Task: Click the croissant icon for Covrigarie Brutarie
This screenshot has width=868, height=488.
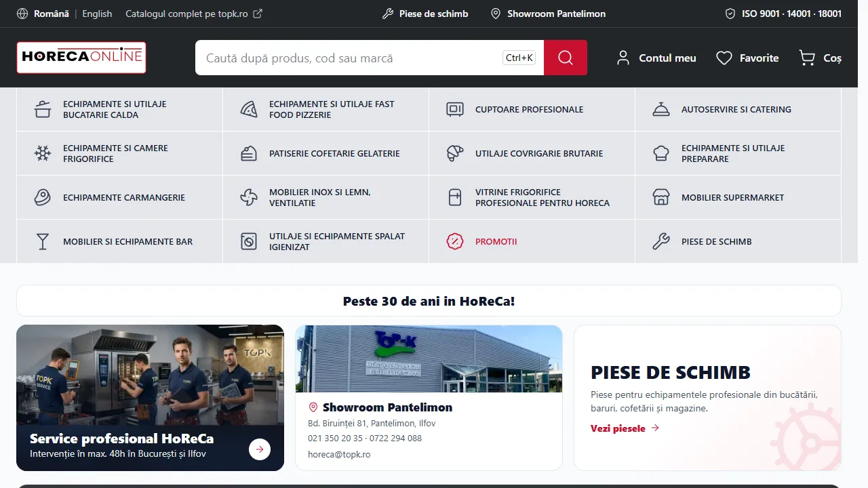Action: click(x=455, y=153)
